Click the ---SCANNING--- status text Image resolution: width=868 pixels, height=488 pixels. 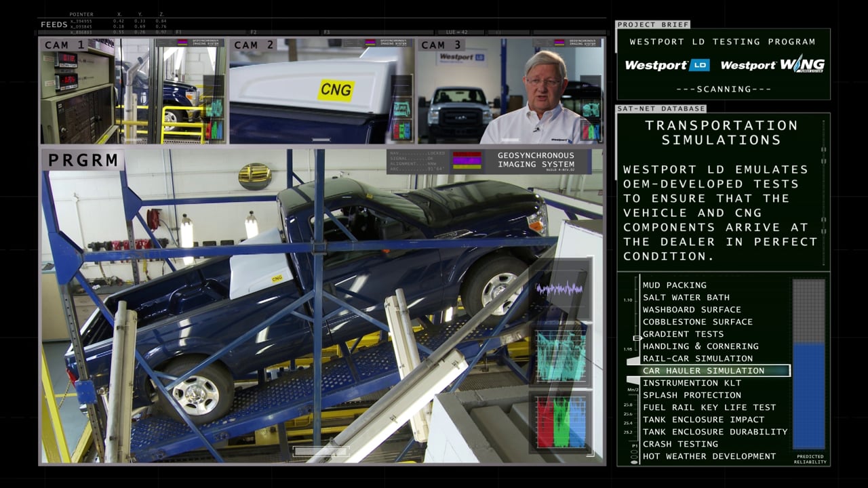(723, 89)
